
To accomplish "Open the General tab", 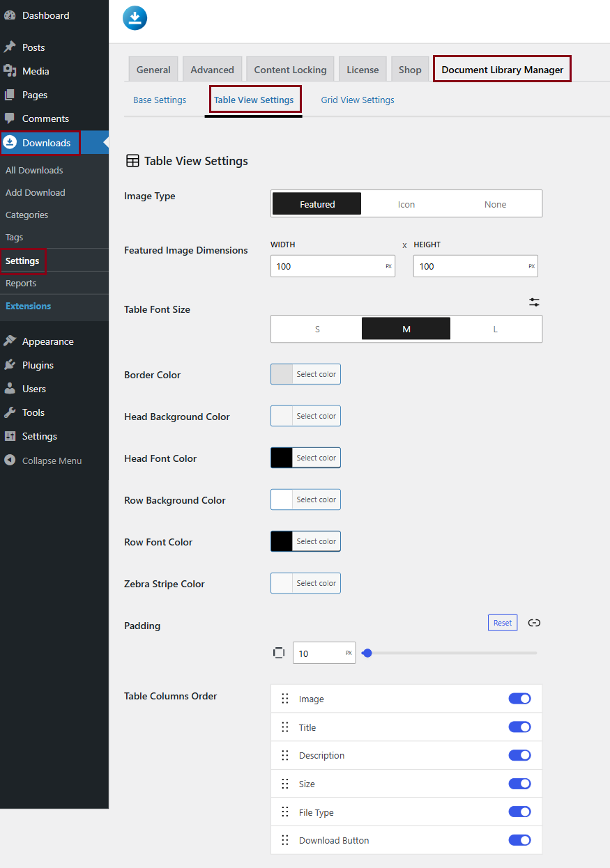I will tap(153, 70).
